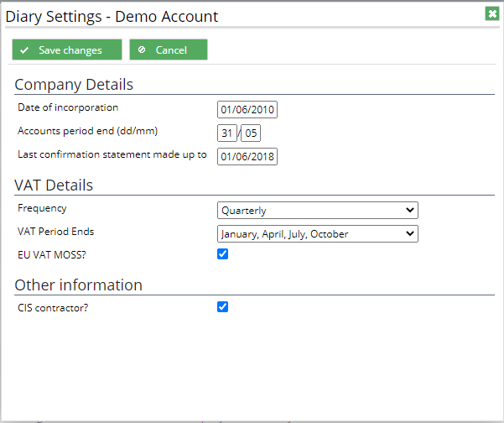This screenshot has height=423, width=504.
Task: Click the Date of incorporation label
Action: click(x=68, y=107)
